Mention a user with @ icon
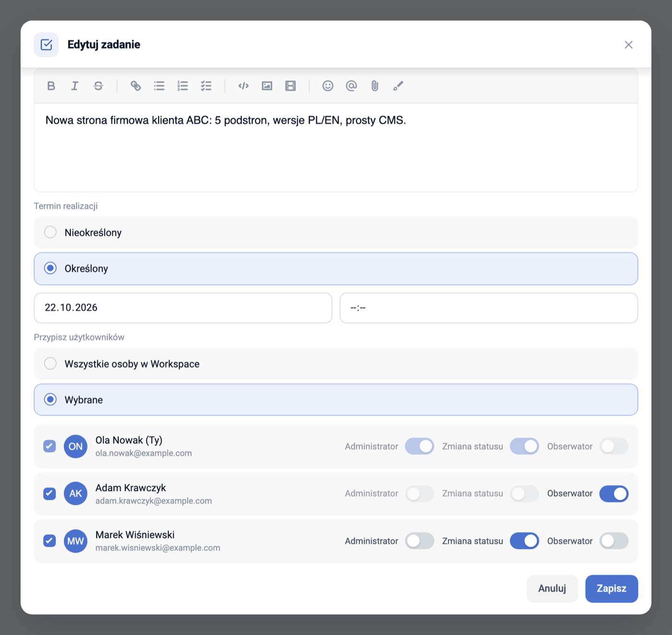The image size is (672, 635). [351, 86]
